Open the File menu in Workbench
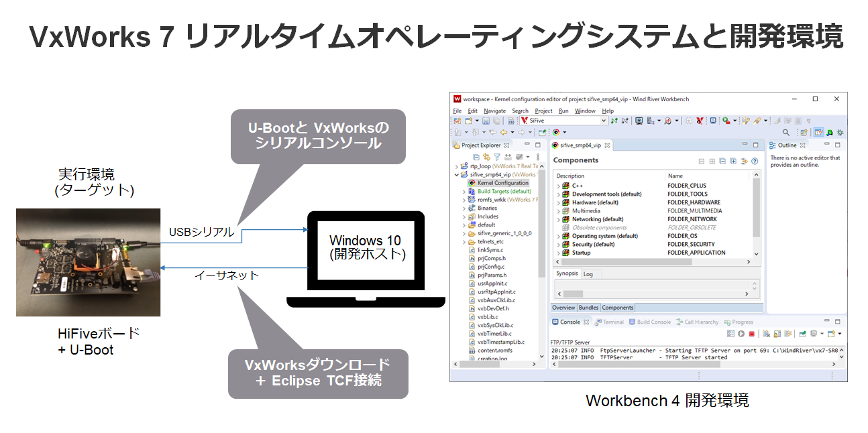This screenshot has height=433, width=868. [456, 111]
